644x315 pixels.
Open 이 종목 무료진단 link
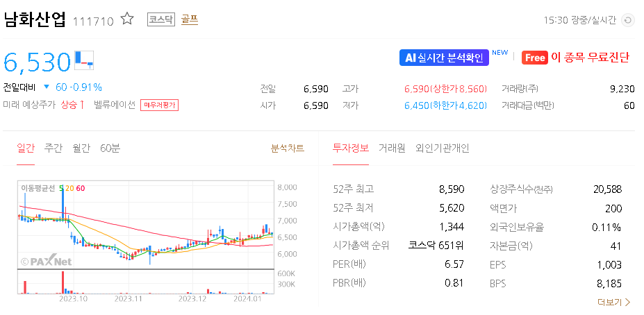(590, 58)
